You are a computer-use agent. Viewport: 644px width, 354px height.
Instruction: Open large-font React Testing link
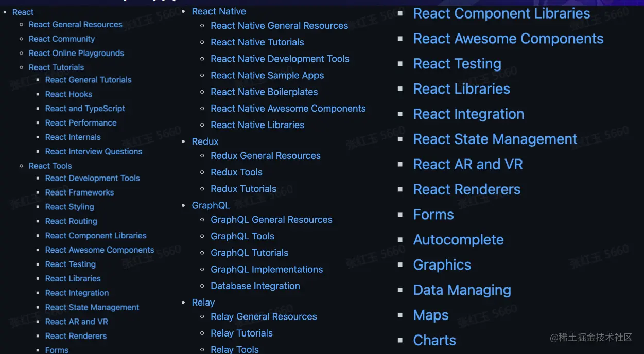pos(457,64)
